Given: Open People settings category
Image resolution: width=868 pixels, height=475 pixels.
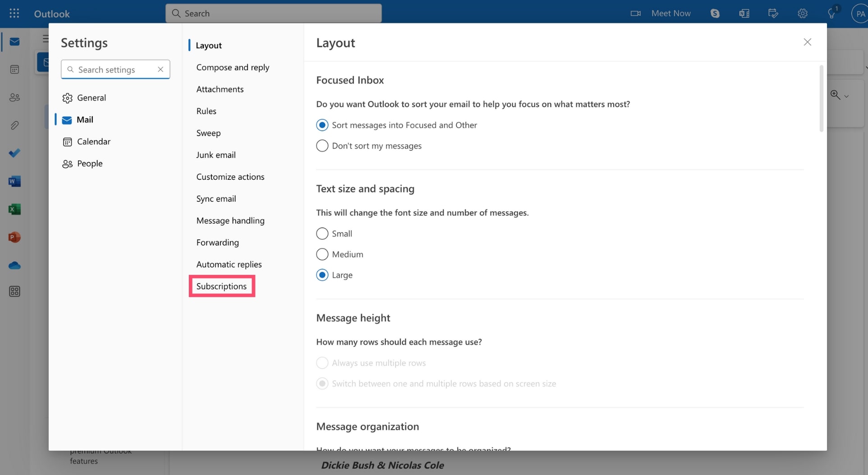Looking at the screenshot, I should 82,164.
